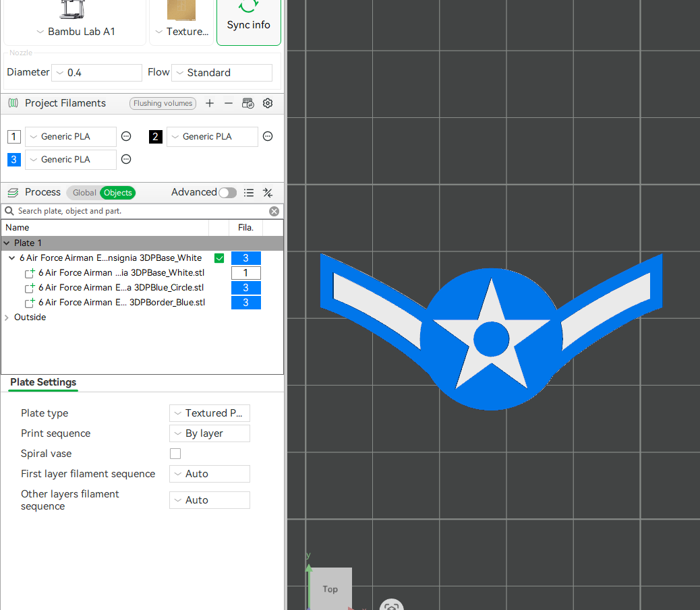The width and height of the screenshot is (700, 610).
Task: Enable the Spiral vase checkbox
Action: (x=175, y=454)
